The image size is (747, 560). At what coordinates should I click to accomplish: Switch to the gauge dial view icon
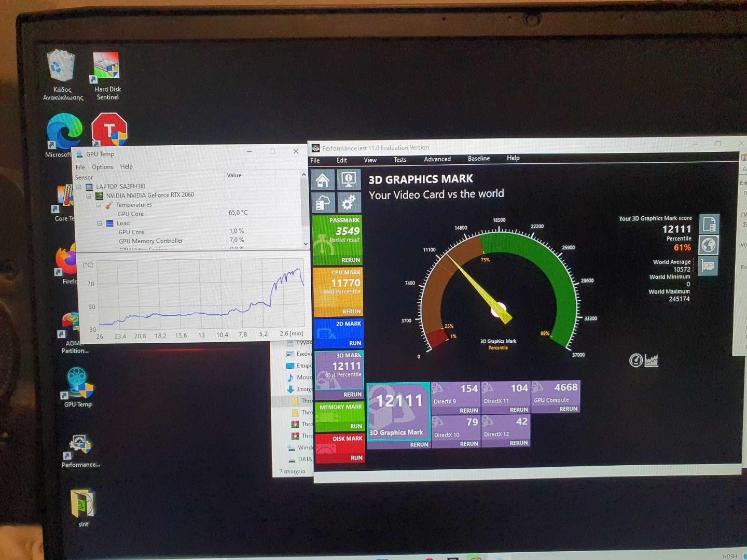point(635,360)
